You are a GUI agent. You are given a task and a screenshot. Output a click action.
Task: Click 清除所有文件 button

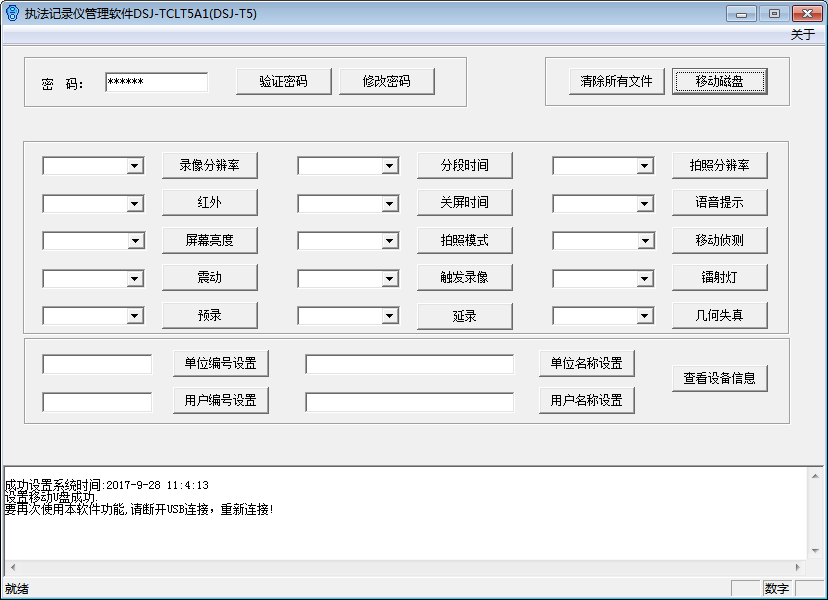point(616,82)
